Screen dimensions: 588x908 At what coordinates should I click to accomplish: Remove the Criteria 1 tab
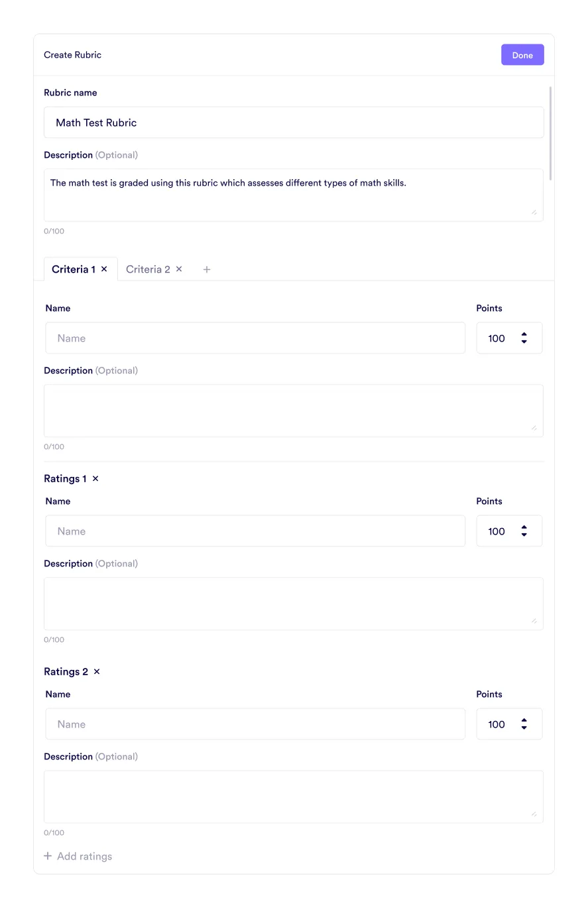[x=104, y=269]
